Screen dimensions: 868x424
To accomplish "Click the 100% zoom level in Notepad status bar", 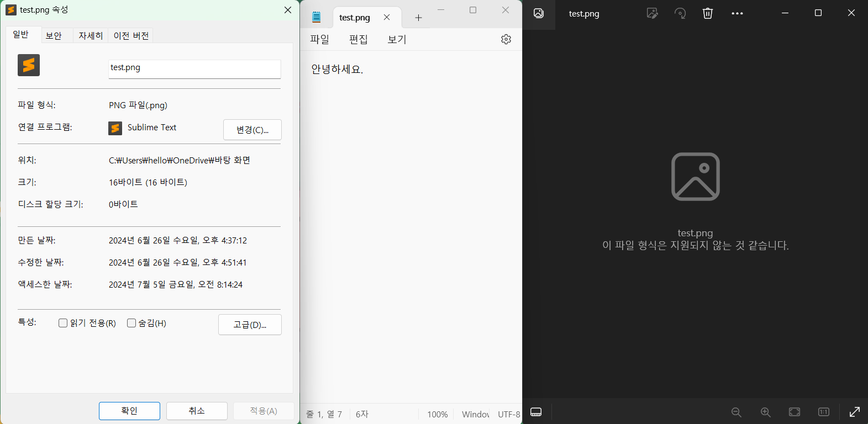I will coord(438,414).
